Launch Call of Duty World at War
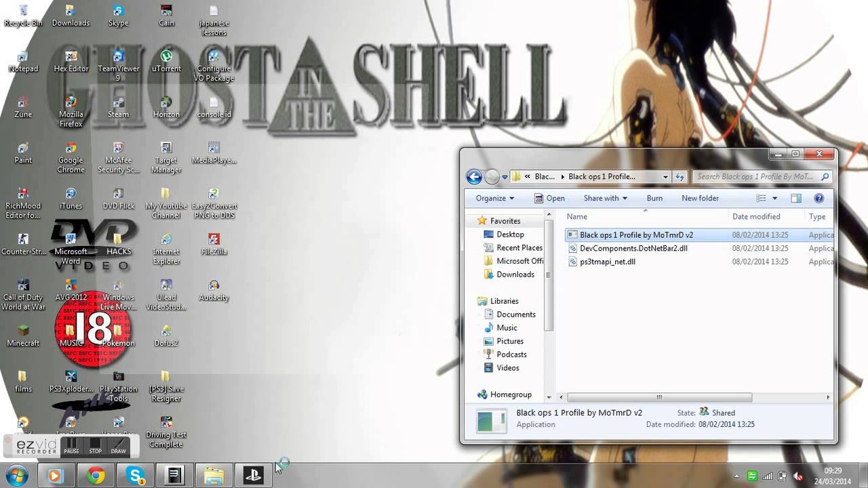 (23, 295)
